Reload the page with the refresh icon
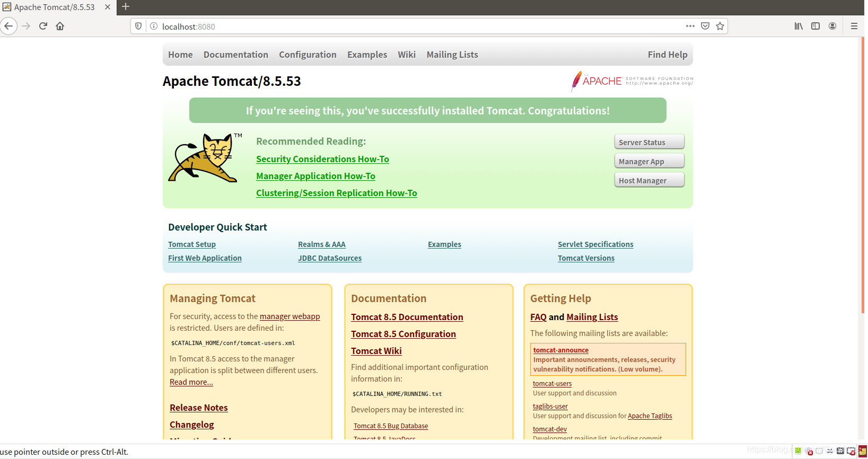The image size is (868, 459). (43, 26)
